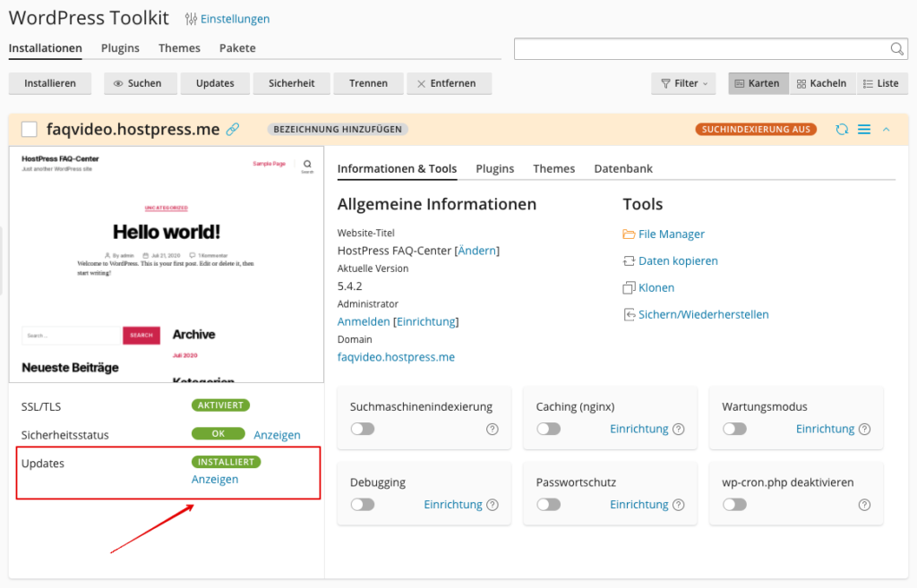Viewport: 917px width, 588px height.
Task: Switch to top Themes tab
Action: [x=179, y=48]
